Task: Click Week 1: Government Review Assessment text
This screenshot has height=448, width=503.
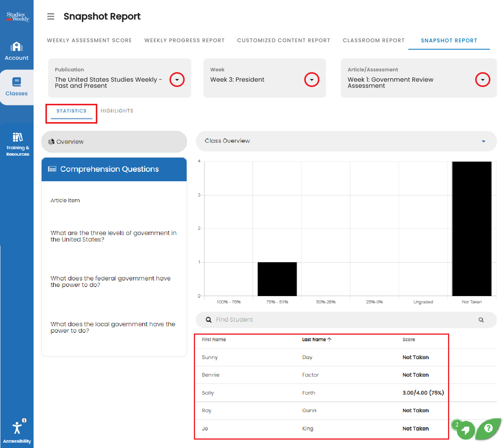Action: pyautogui.click(x=390, y=83)
